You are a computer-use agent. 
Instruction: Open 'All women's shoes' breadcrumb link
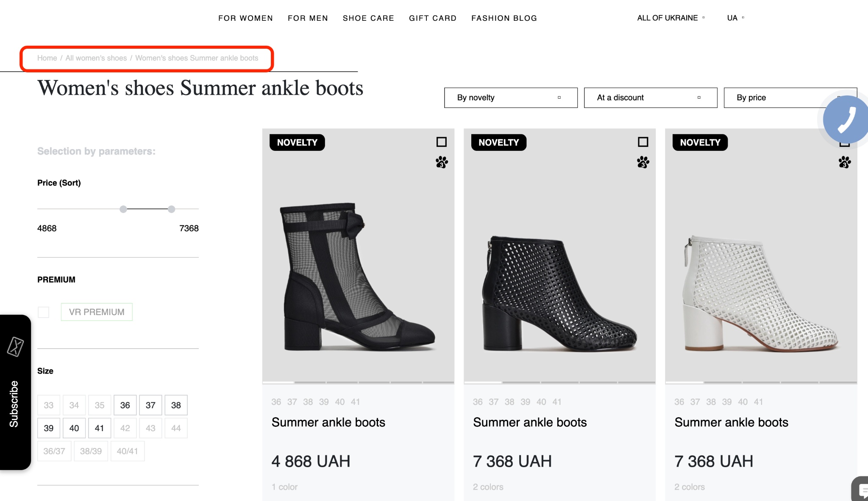97,58
